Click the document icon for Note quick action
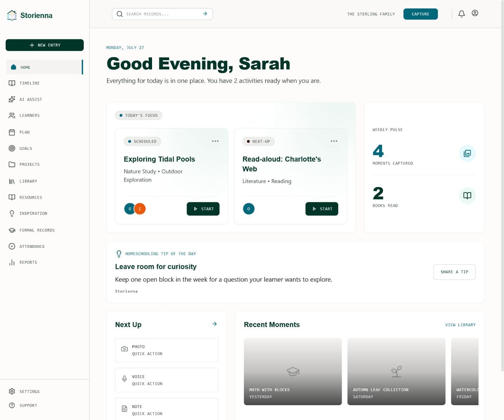Image resolution: width=504 pixels, height=420 pixels. (x=124, y=409)
